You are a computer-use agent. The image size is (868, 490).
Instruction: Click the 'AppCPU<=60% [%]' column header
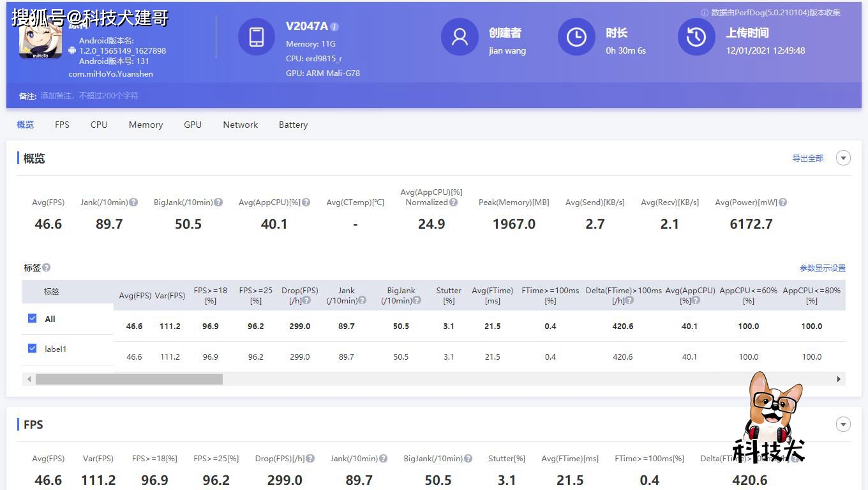[749, 295]
